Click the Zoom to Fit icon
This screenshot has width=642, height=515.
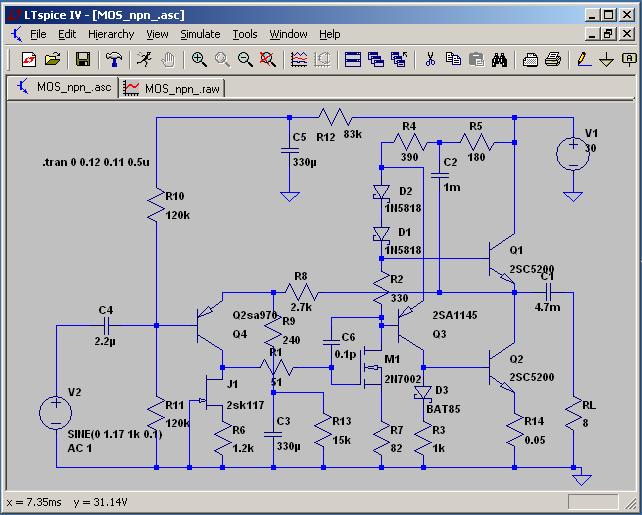268,60
